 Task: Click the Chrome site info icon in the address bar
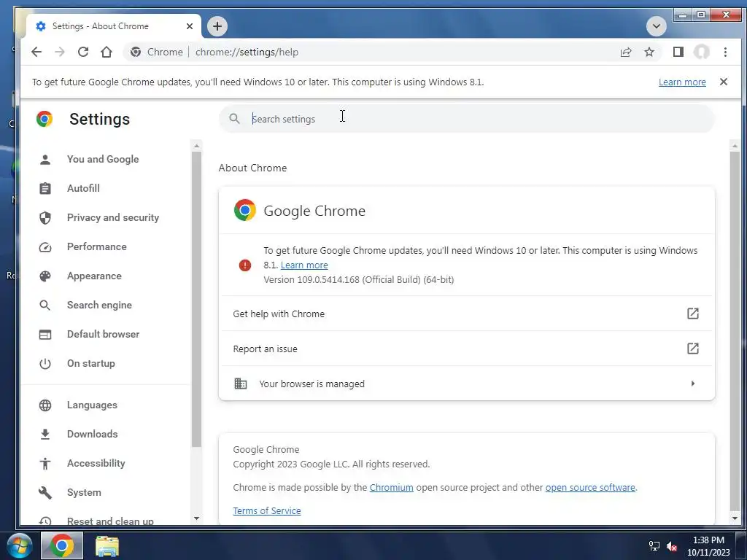point(135,52)
